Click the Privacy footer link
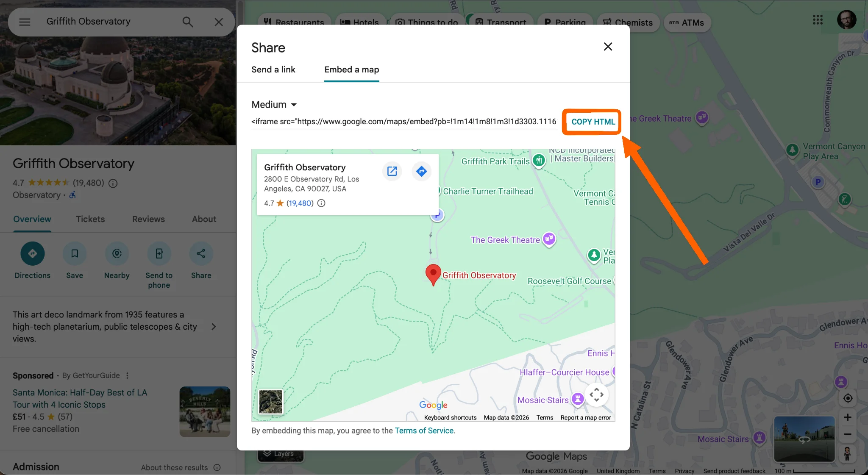 tap(684, 471)
